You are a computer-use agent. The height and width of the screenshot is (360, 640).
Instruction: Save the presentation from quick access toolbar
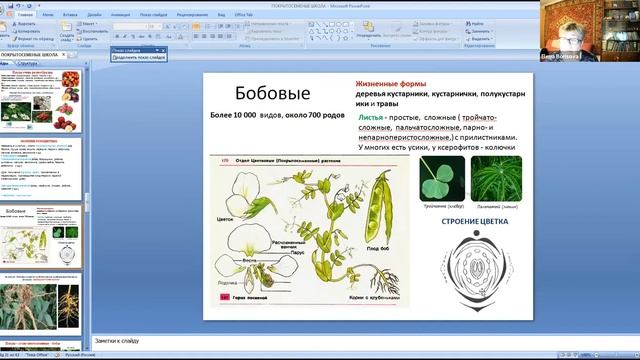11,6
